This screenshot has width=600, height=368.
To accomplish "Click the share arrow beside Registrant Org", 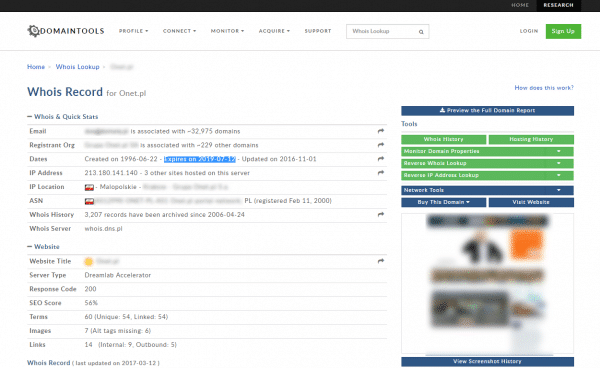I will (381, 145).
